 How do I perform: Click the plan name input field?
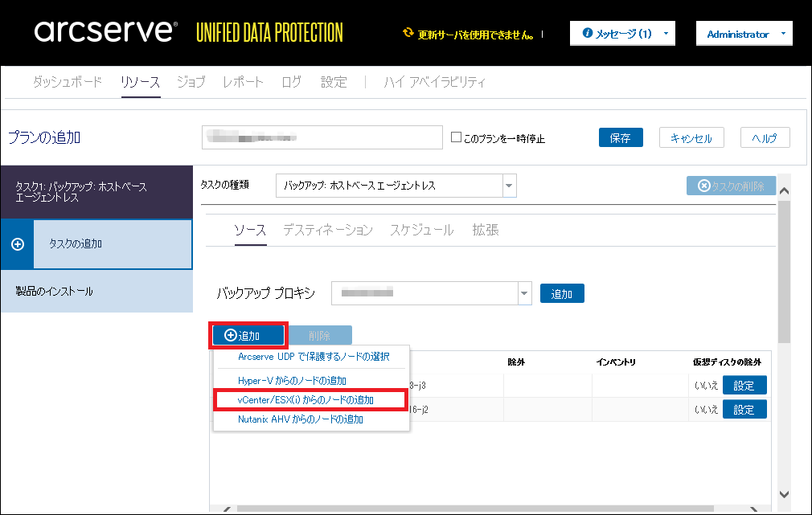322,137
